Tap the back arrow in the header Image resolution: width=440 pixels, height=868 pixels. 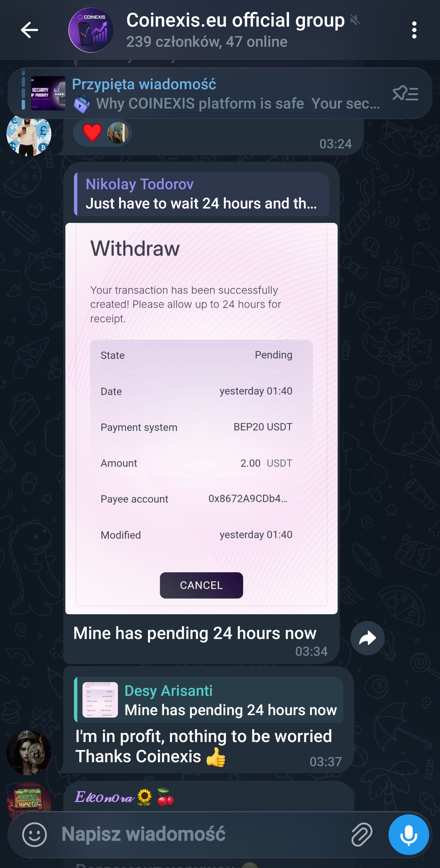coord(29,30)
